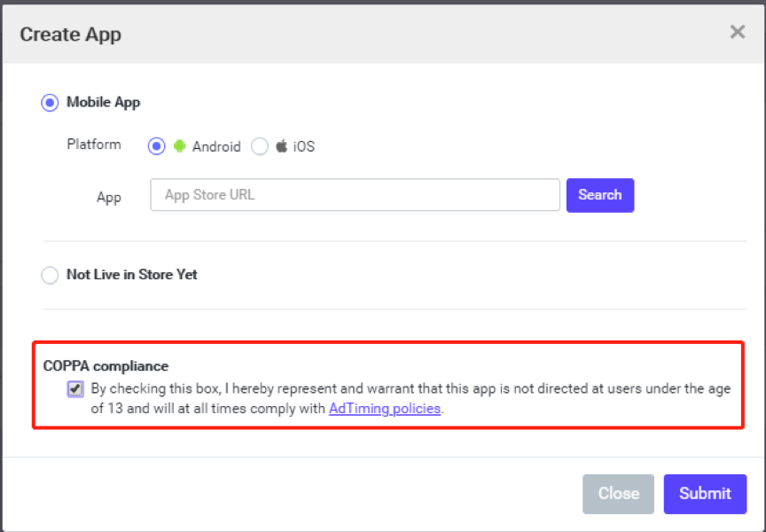Choose the Android platform radio button
This screenshot has height=532, width=766.
click(x=156, y=146)
